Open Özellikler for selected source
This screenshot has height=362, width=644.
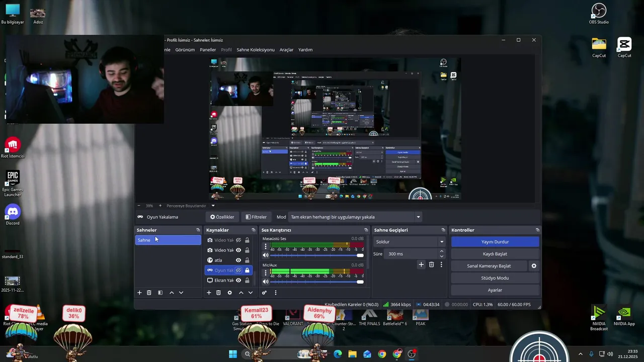click(x=222, y=217)
